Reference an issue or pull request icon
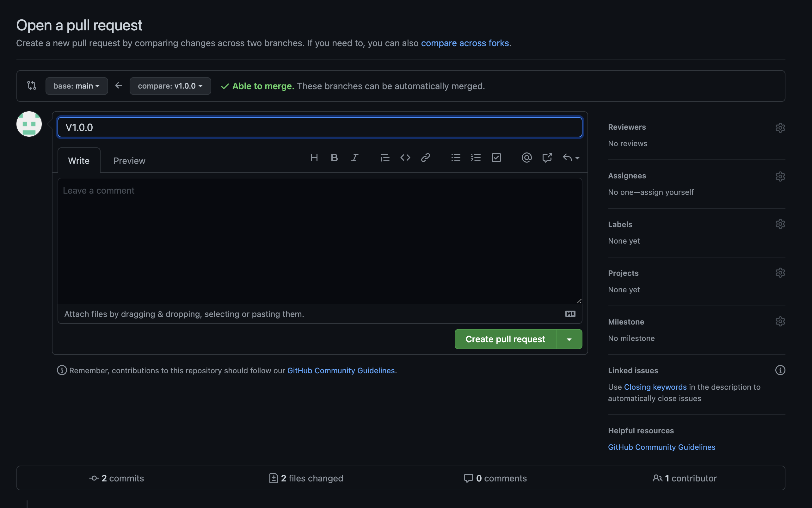 click(x=547, y=158)
